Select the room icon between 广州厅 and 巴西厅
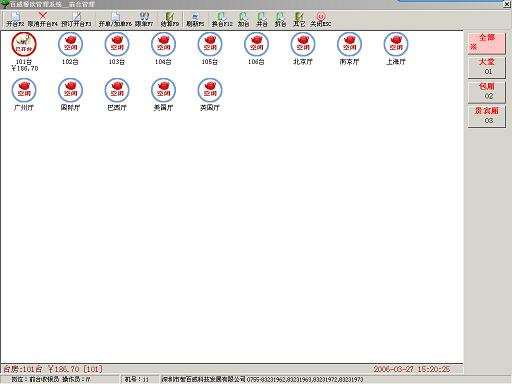 70,90
